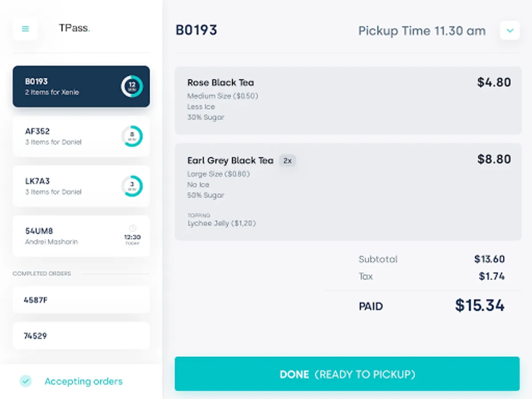Expand the pickup time dropdown chevron
The height and width of the screenshot is (399, 532).
(510, 31)
